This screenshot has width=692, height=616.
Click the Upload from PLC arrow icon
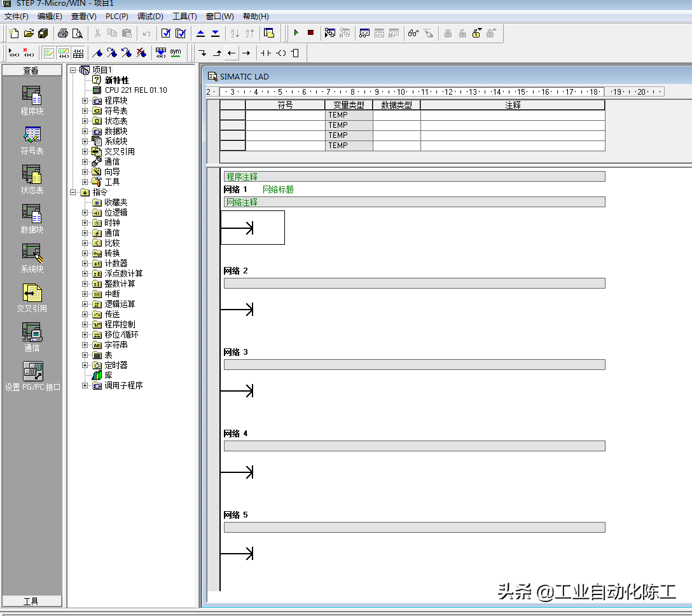coord(201,33)
